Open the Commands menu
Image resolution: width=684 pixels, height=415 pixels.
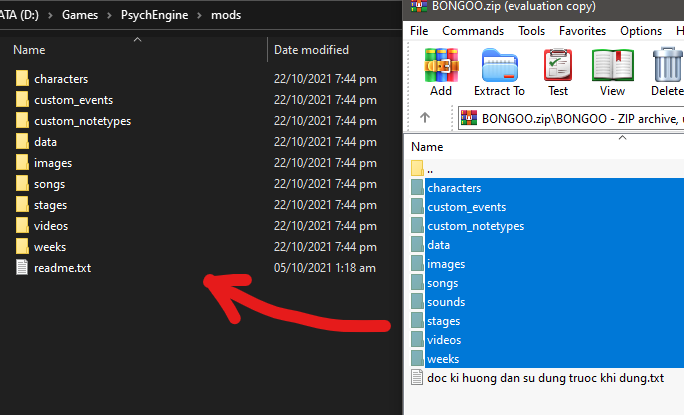473,31
